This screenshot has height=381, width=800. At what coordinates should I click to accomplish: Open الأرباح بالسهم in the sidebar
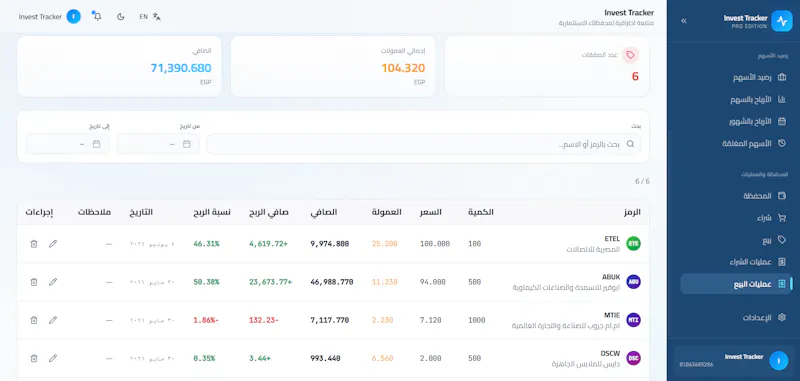736,99
